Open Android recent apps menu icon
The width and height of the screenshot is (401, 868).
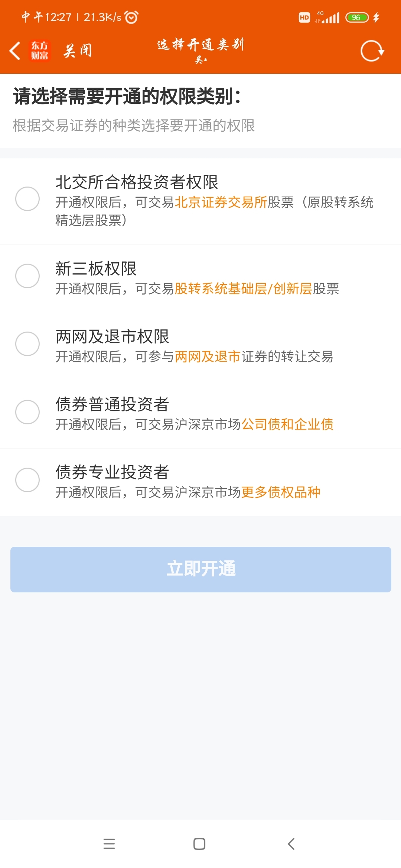(109, 844)
